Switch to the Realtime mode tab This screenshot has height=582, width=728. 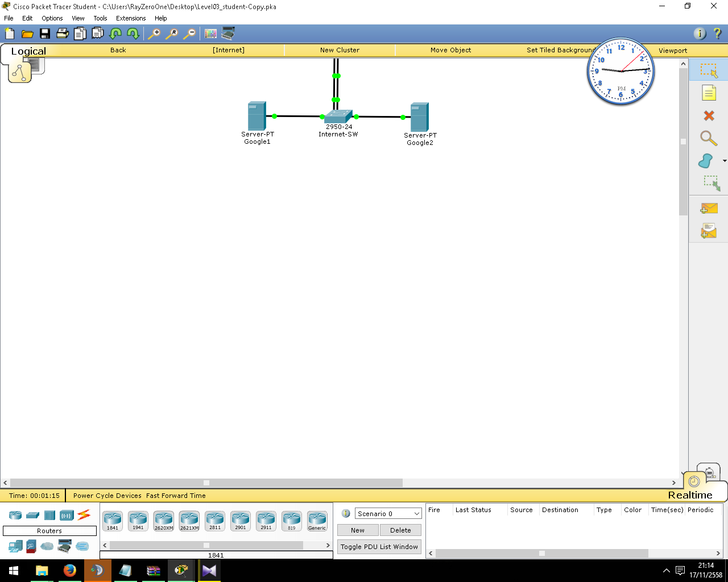click(x=690, y=495)
